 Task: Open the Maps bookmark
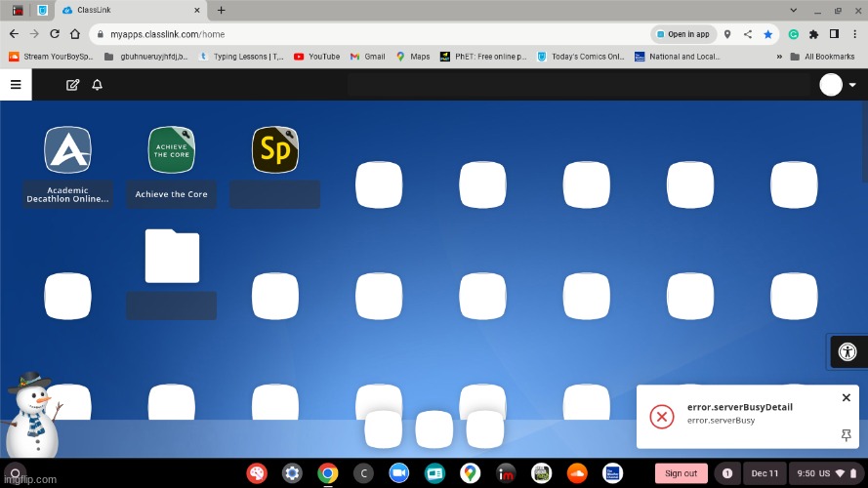[x=414, y=57]
